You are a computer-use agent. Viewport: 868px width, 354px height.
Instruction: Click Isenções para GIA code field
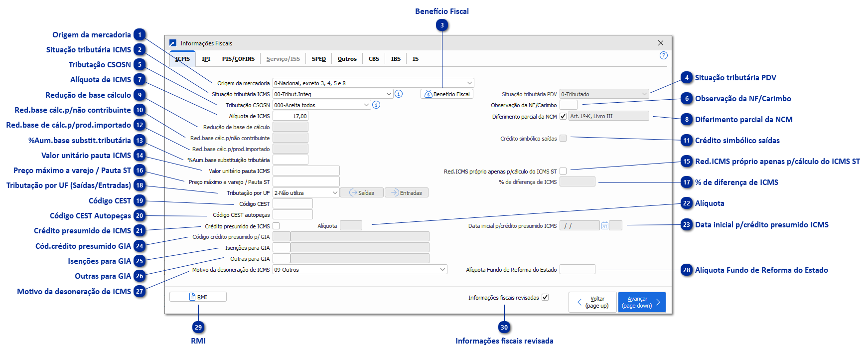(x=282, y=247)
